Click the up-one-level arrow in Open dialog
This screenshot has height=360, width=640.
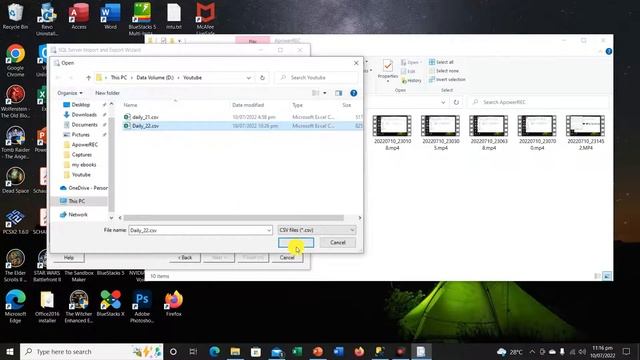(89, 78)
